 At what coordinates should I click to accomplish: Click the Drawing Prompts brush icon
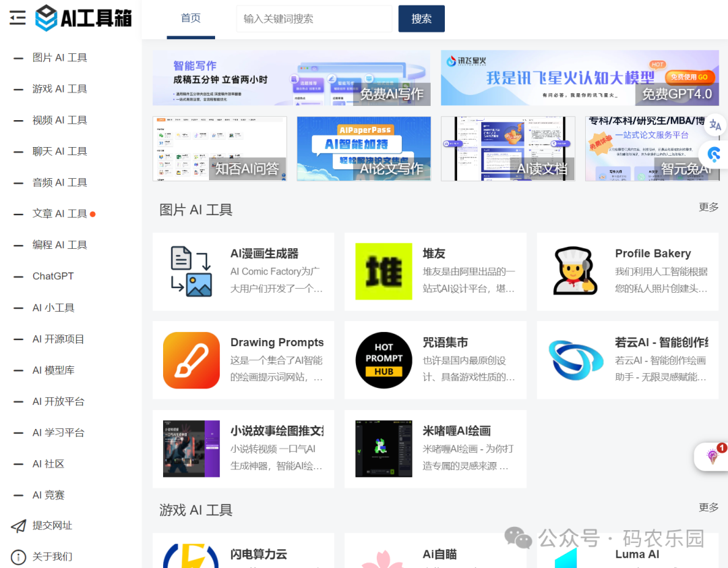[191, 360]
